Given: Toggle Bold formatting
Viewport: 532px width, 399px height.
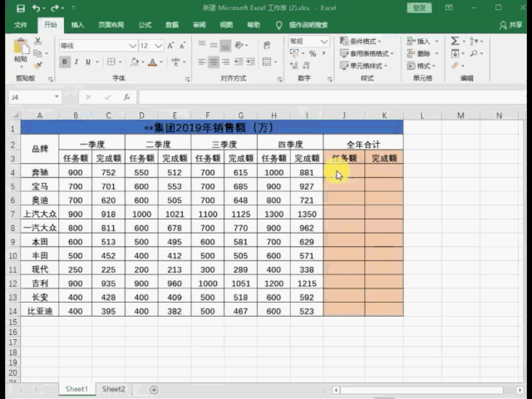Looking at the screenshot, I should tap(65, 62).
